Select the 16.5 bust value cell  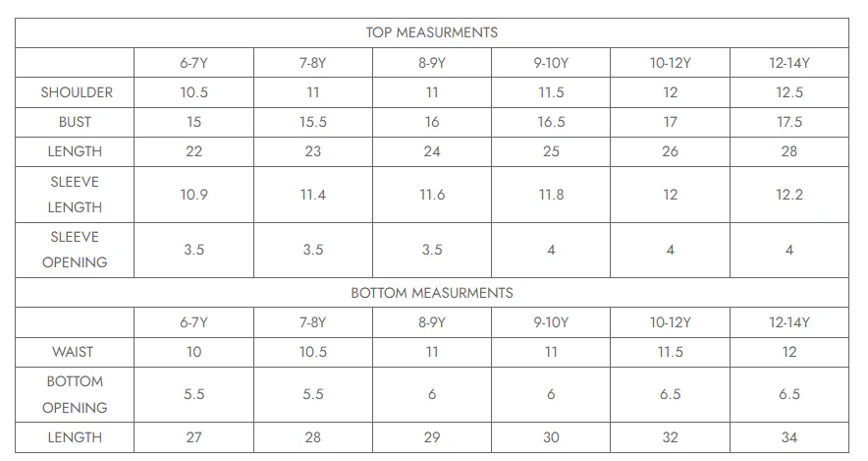pyautogui.click(x=551, y=122)
